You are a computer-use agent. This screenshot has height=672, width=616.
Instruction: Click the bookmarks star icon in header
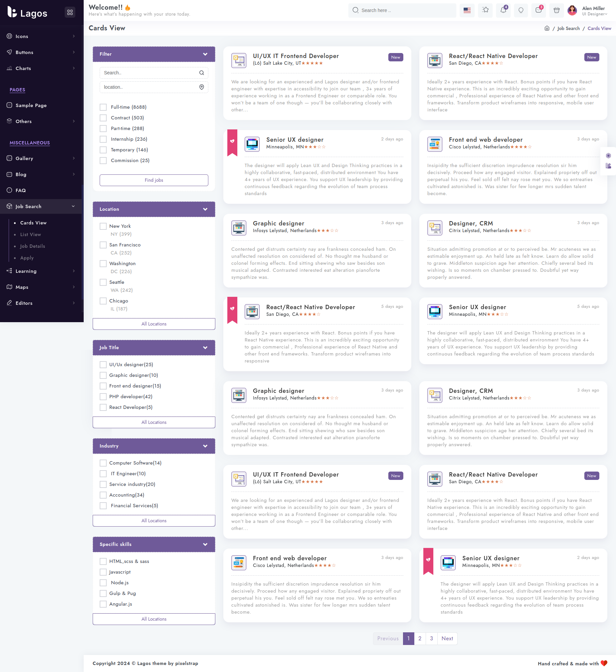485,10
